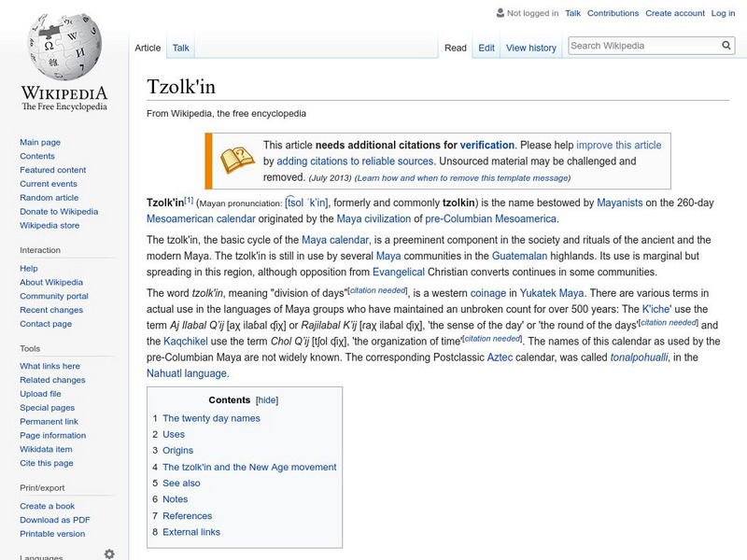Viewport: 747px width, 560px height.
Task: Open Printable version
Action: [x=52, y=533]
